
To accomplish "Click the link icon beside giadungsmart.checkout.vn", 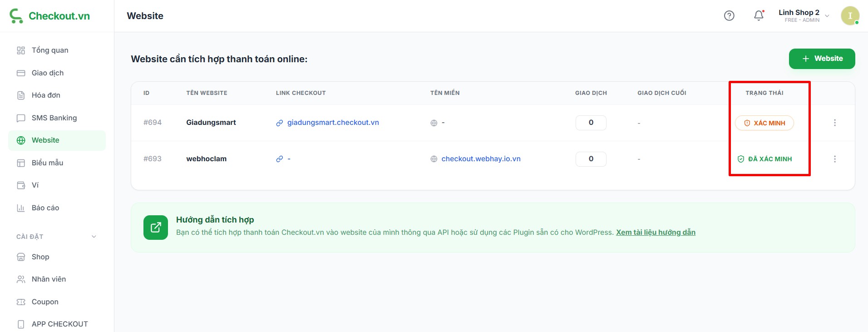I will pyautogui.click(x=280, y=123).
